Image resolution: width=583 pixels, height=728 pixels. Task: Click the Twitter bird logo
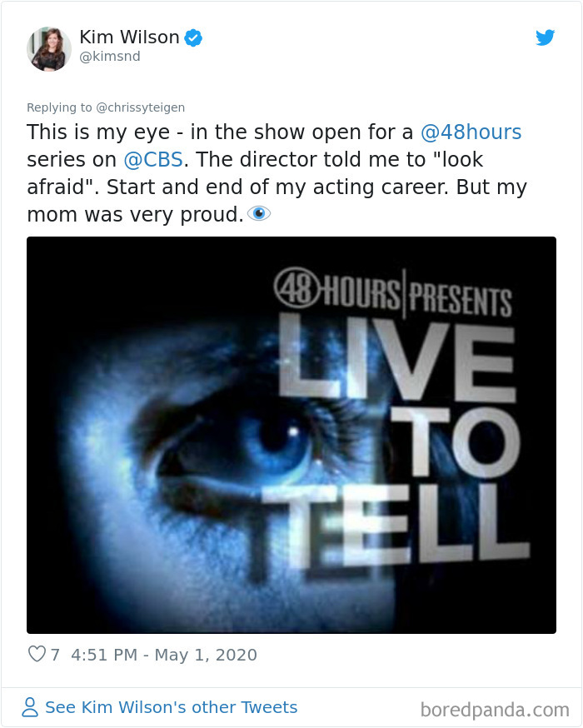(x=545, y=37)
